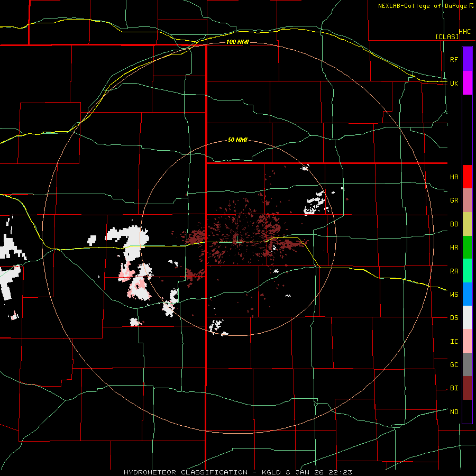
Task: Click the IC legend label
Action: [454, 342]
